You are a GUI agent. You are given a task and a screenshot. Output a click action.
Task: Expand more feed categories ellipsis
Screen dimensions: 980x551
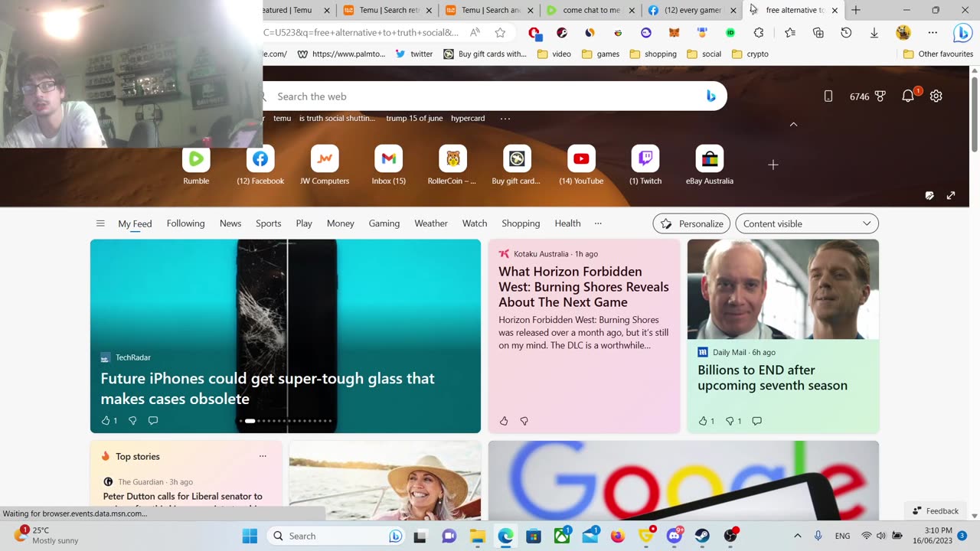[x=598, y=223]
